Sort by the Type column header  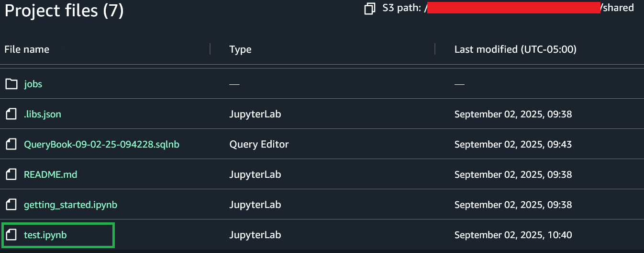click(240, 49)
